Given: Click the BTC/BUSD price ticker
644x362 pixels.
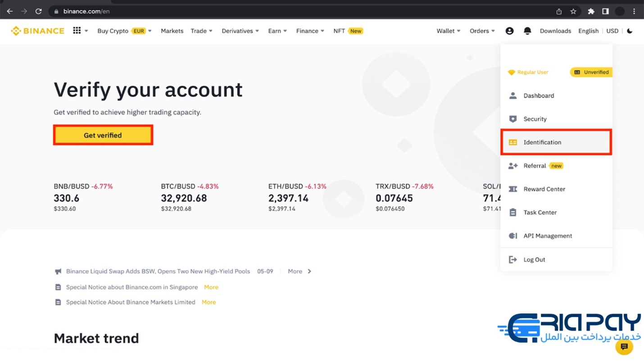Looking at the screenshot, I should coord(190,197).
